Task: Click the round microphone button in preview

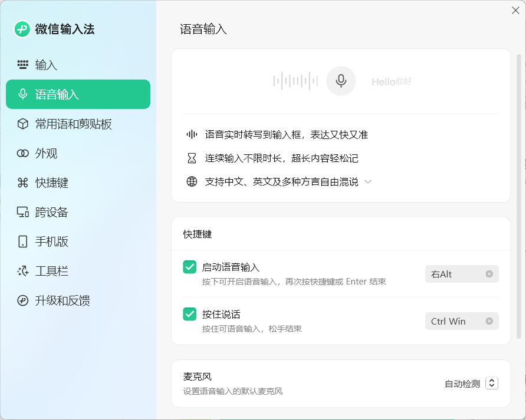Action: point(341,81)
